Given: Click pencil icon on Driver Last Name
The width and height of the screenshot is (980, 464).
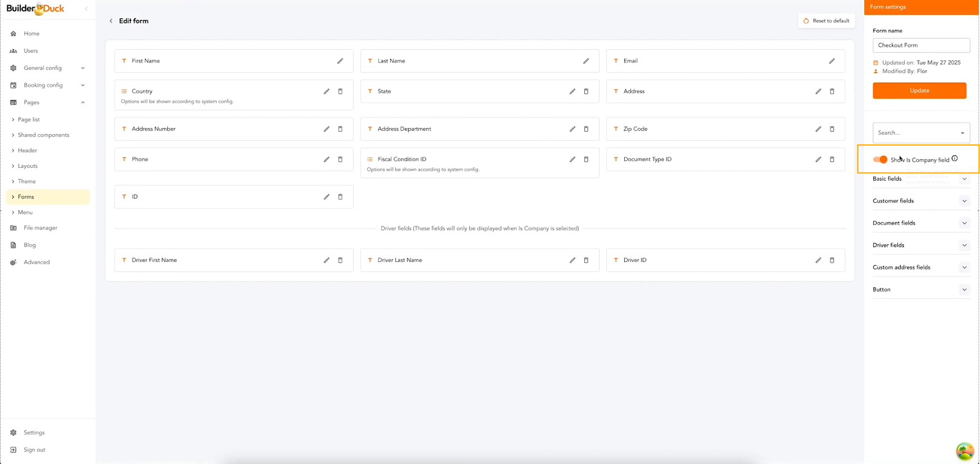Looking at the screenshot, I should tap(572, 260).
